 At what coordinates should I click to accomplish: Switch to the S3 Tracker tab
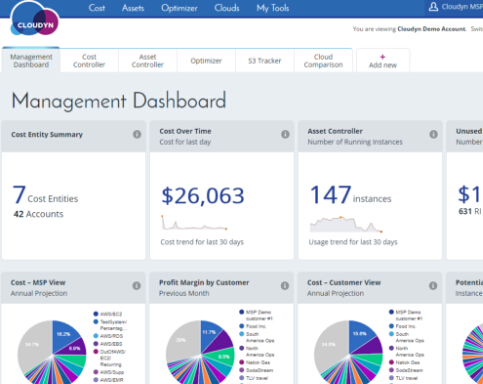[265, 61]
